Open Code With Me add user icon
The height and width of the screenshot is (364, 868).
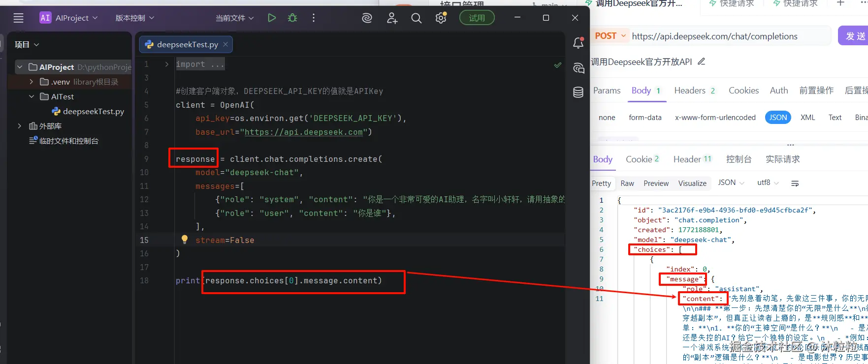[392, 18]
